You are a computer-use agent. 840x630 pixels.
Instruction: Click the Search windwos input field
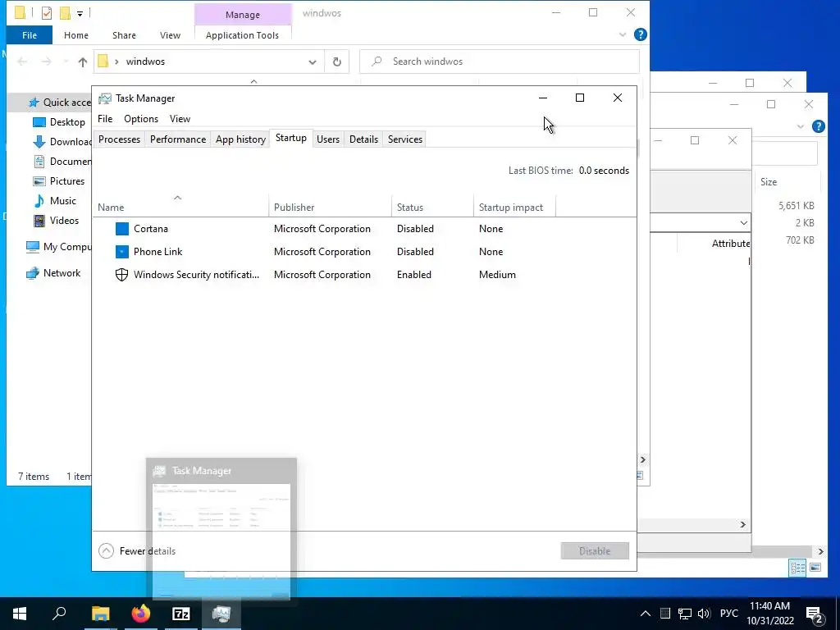click(500, 62)
